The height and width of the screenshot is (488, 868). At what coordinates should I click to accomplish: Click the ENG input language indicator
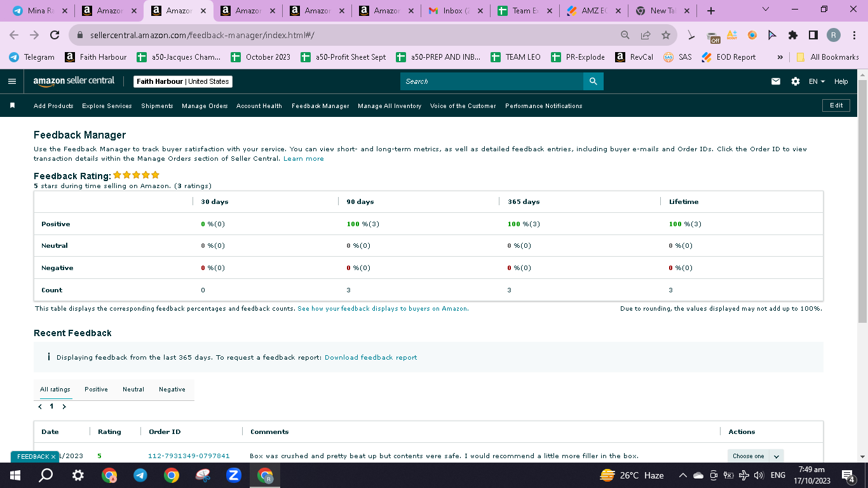click(778, 475)
